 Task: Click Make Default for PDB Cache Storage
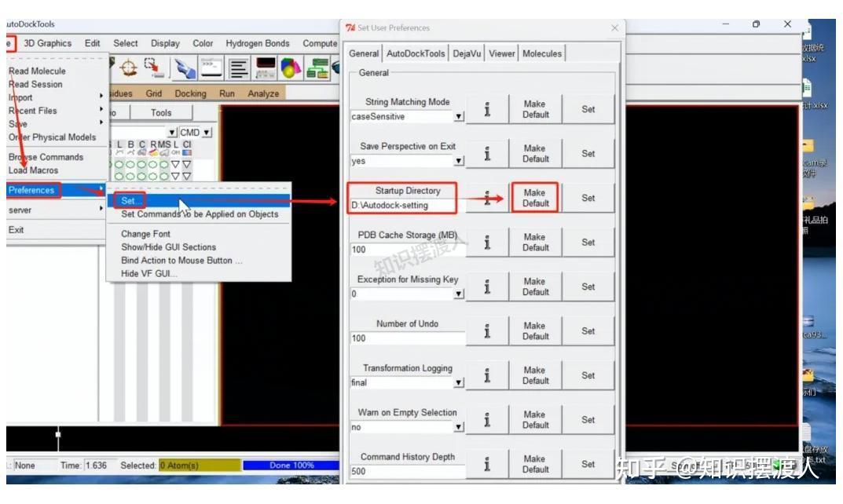coord(536,243)
